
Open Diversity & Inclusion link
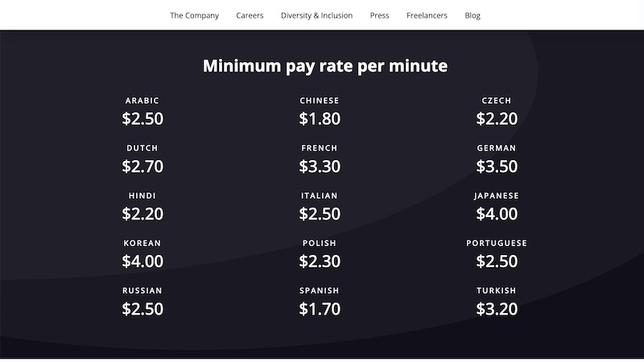click(316, 15)
